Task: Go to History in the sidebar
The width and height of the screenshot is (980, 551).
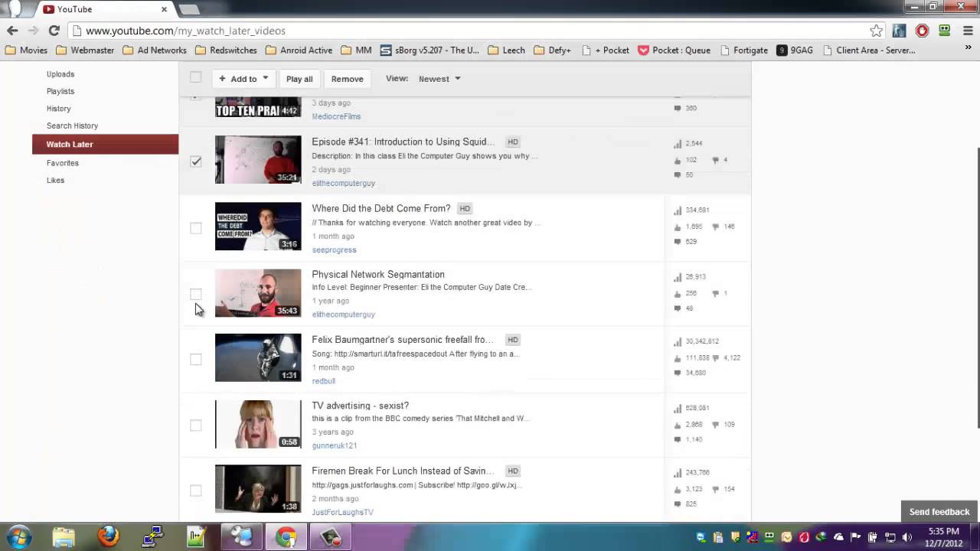Action: click(58, 109)
